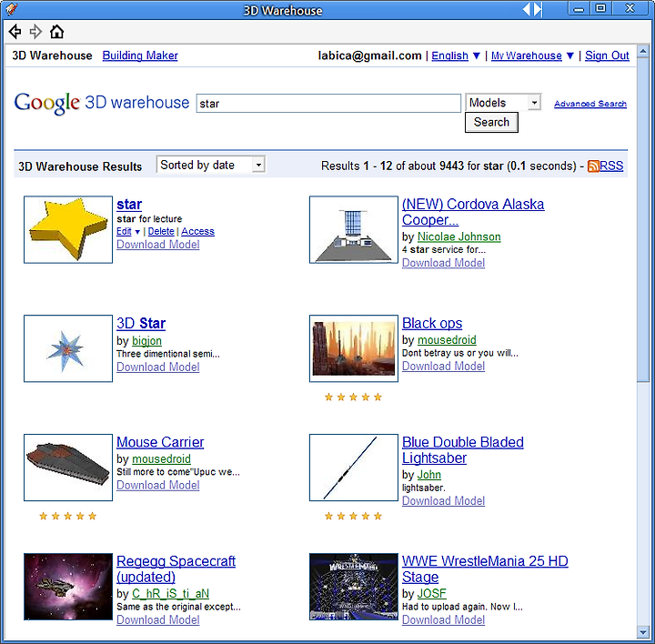
Task: Open the star model title link
Action: pyautogui.click(x=129, y=205)
